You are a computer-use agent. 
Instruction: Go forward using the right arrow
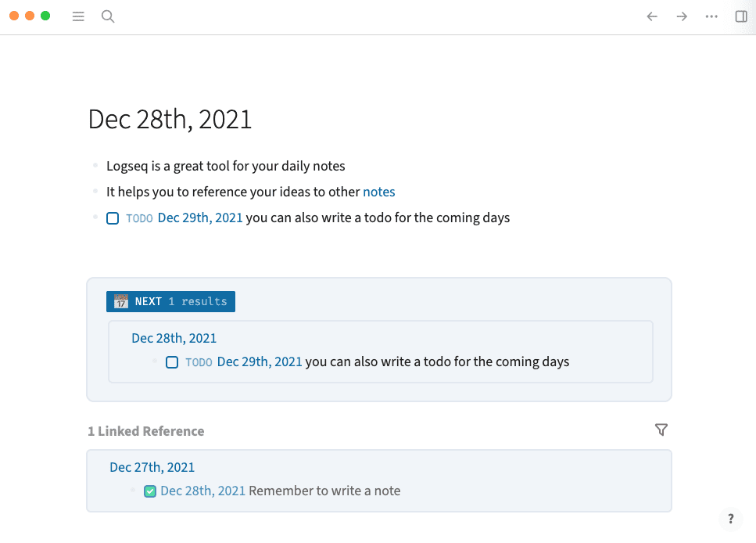[x=682, y=16]
